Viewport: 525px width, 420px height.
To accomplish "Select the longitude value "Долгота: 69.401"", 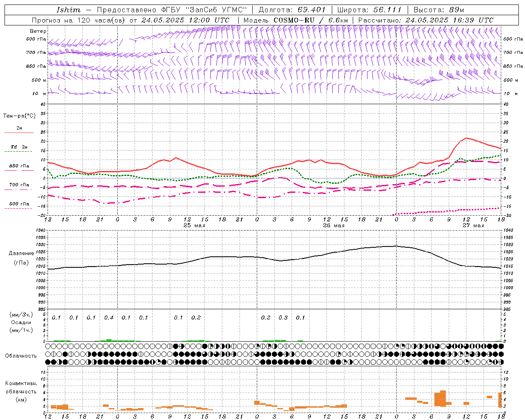I will (292, 10).
